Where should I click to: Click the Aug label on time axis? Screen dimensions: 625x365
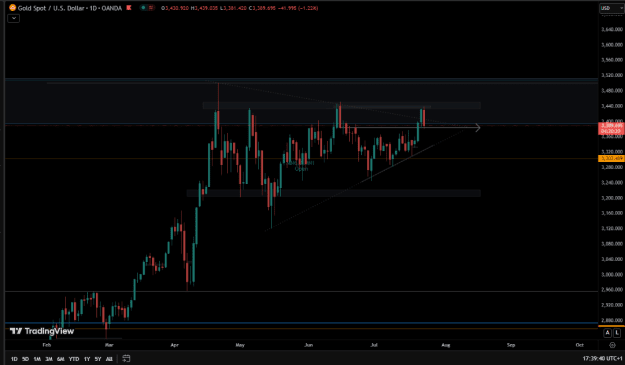click(x=446, y=345)
